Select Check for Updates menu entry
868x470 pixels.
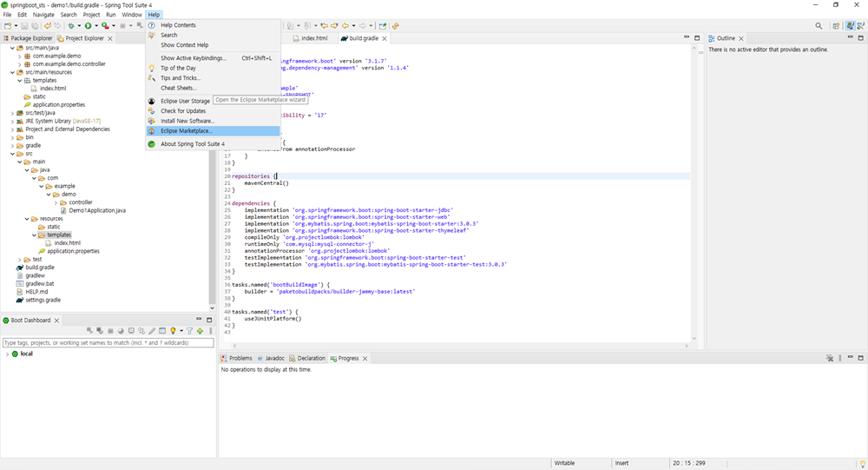[x=214, y=111]
